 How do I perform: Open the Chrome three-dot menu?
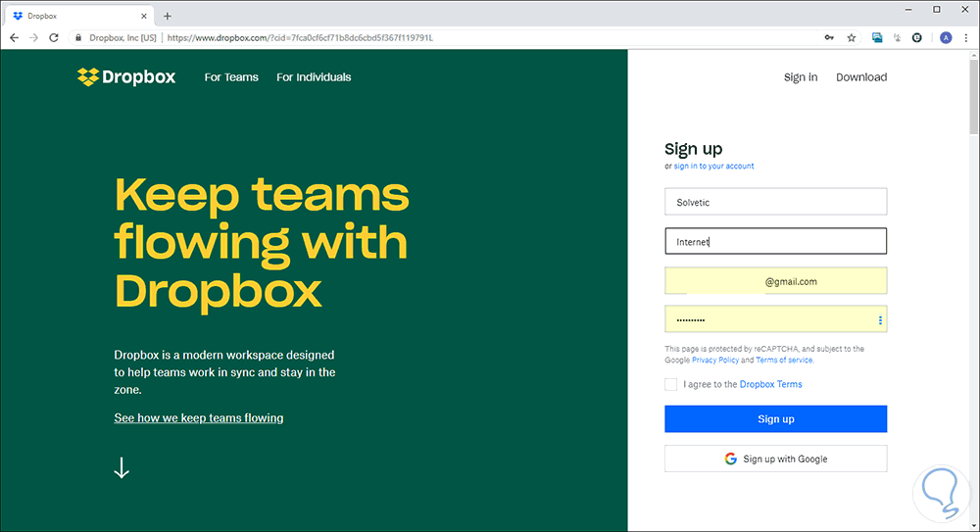click(x=966, y=37)
